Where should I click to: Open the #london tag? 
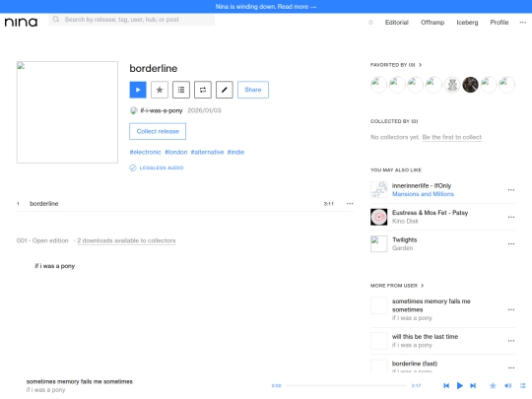[176, 152]
